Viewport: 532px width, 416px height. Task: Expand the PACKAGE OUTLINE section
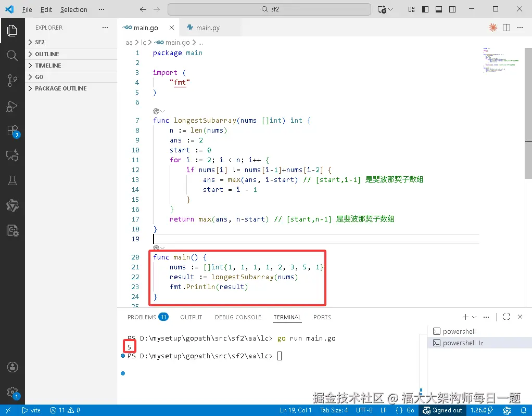click(71, 88)
